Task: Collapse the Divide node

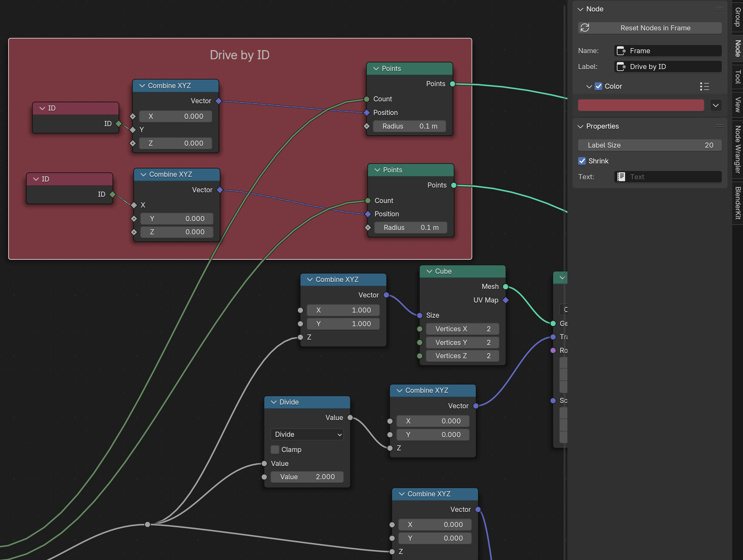Action: [274, 402]
